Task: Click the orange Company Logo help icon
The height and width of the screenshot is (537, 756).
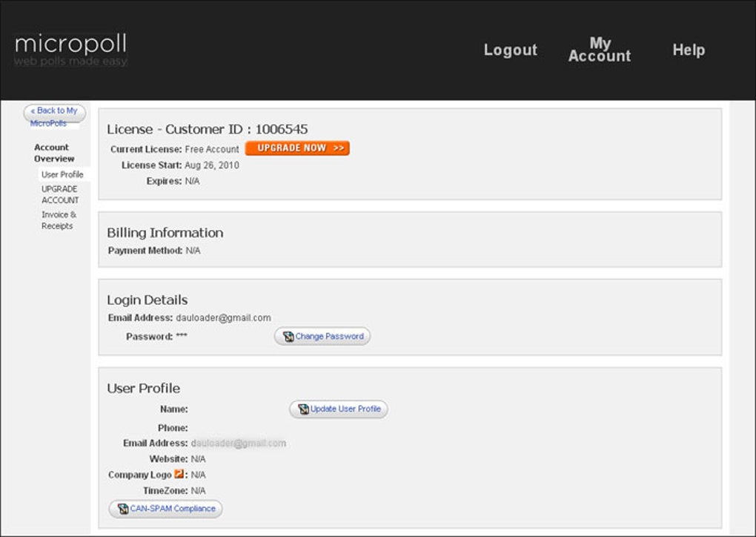Action: (179, 474)
